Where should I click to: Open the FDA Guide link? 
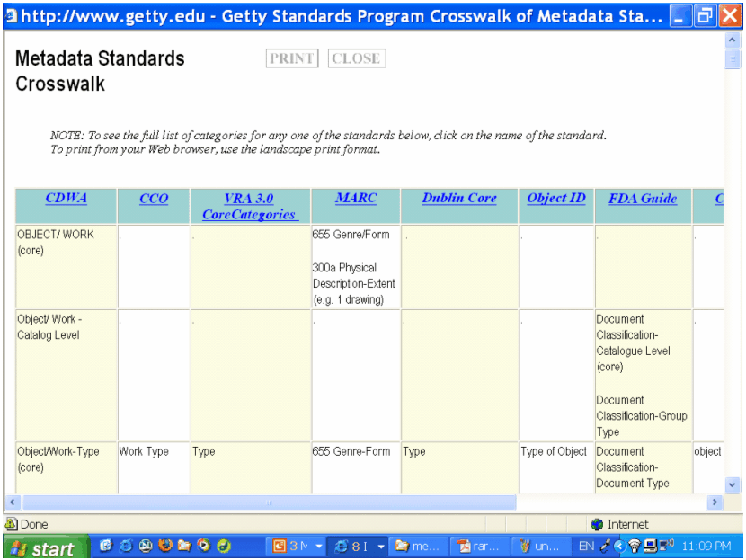(643, 198)
